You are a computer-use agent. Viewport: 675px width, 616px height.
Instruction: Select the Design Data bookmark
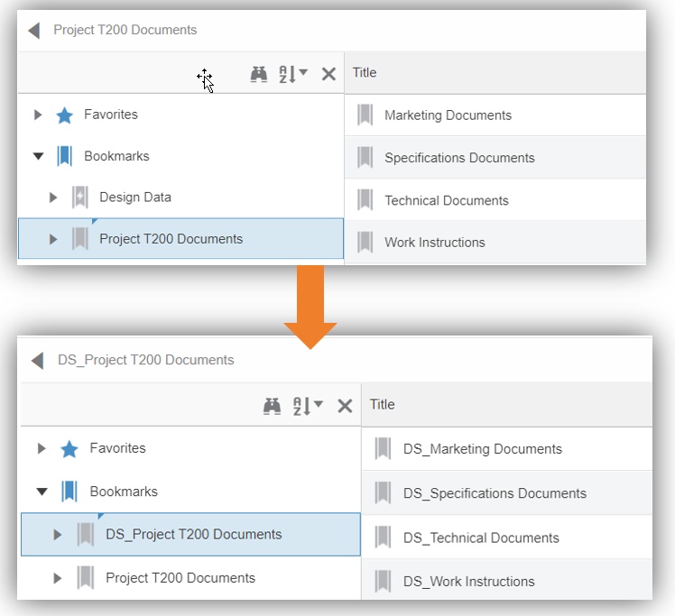pyautogui.click(x=134, y=198)
